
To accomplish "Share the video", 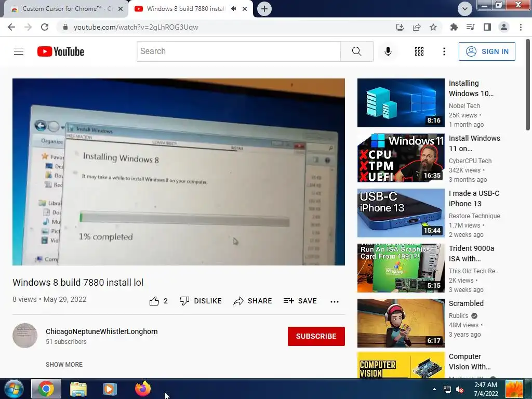I will coord(253,301).
